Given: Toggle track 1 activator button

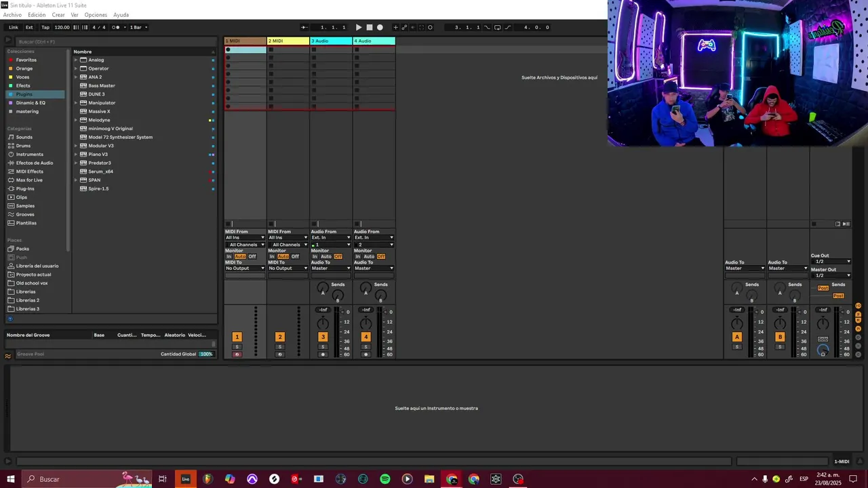Looking at the screenshot, I should tap(237, 337).
